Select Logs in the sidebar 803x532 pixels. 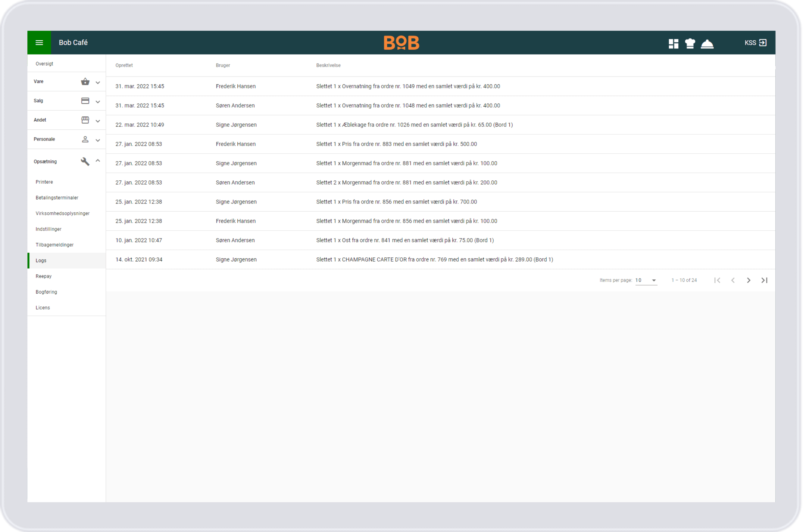[x=67, y=260]
